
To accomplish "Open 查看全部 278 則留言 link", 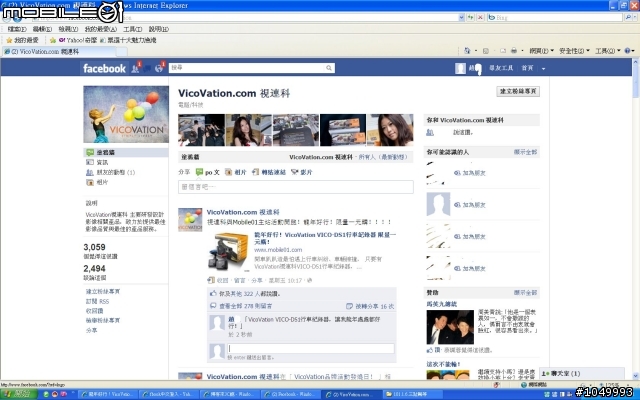I will click(245, 306).
